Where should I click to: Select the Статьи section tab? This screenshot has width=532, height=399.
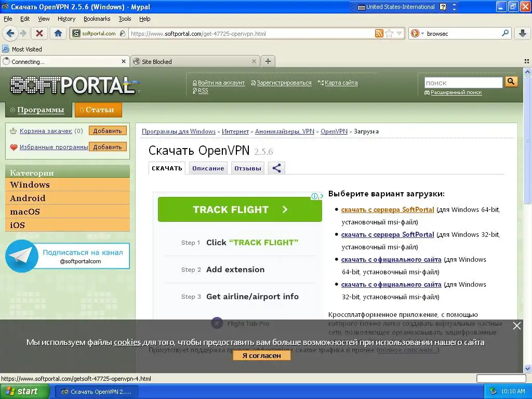98,110
